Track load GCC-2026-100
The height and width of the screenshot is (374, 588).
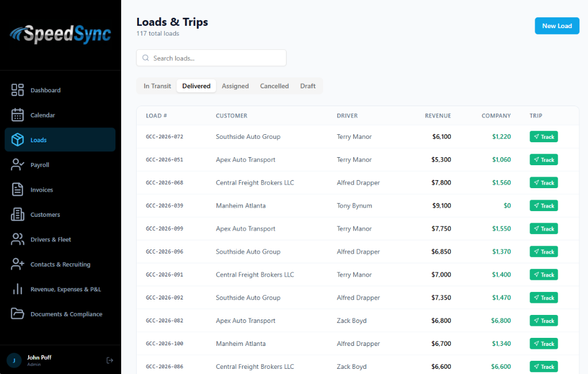tap(544, 344)
